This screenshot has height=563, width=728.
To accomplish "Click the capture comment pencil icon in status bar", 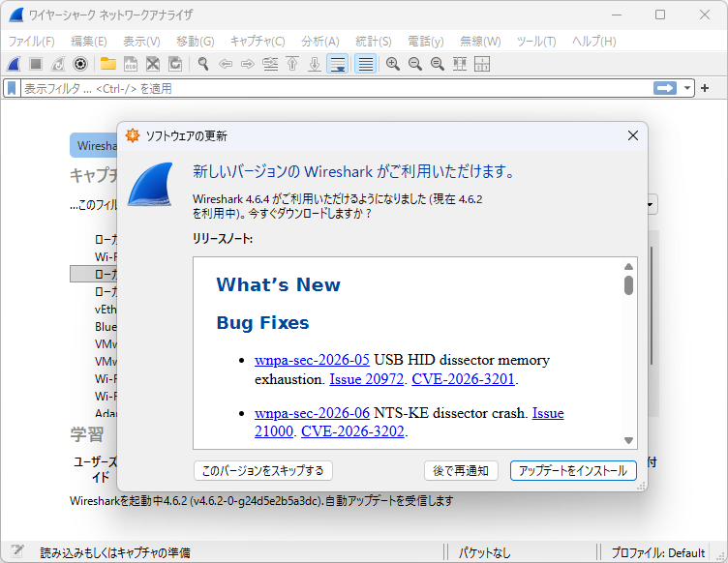I will point(17,551).
